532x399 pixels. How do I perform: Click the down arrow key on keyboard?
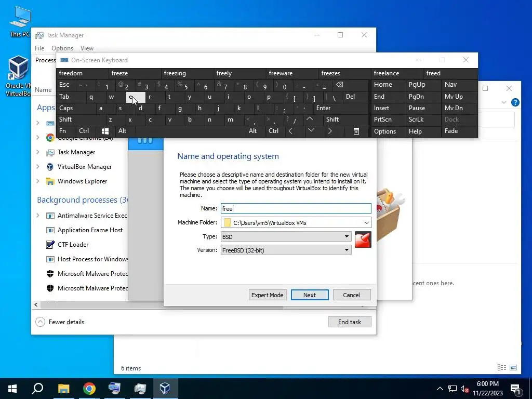[311, 130]
